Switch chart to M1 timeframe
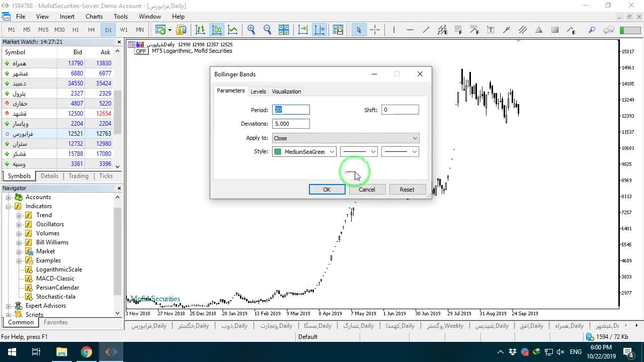This screenshot has height=362, width=644. pyautogui.click(x=12, y=30)
